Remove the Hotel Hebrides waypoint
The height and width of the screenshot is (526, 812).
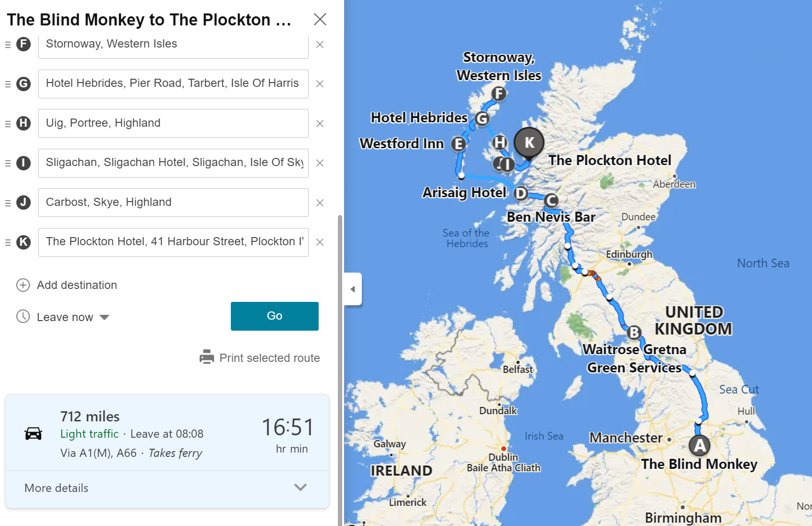(x=320, y=84)
